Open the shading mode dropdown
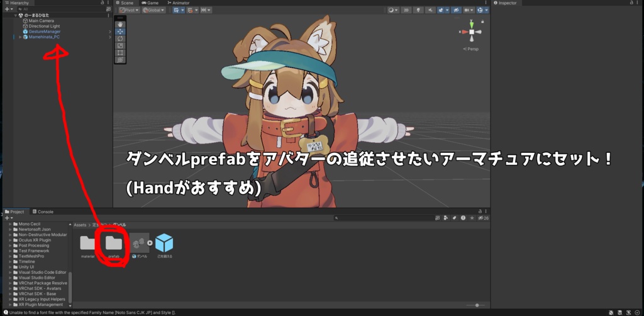The image size is (644, 316). (393, 10)
